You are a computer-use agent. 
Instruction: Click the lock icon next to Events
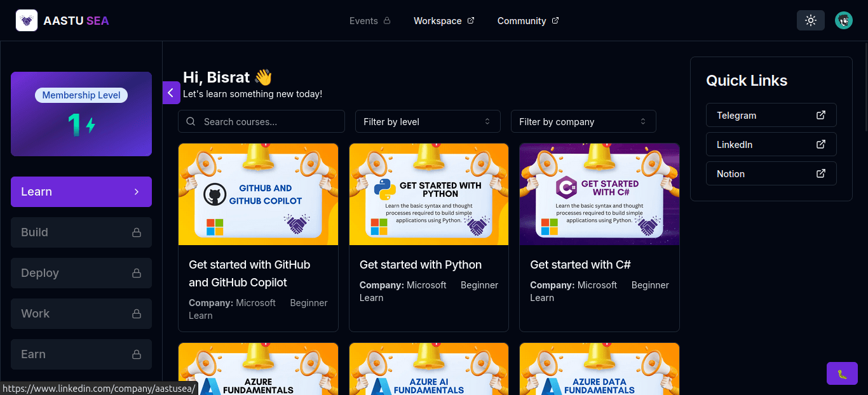pos(387,20)
